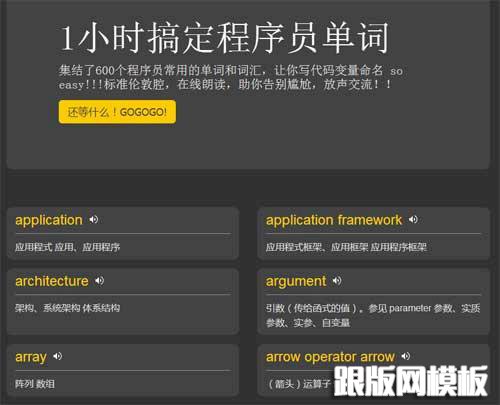Click the argument word title

pos(296,282)
